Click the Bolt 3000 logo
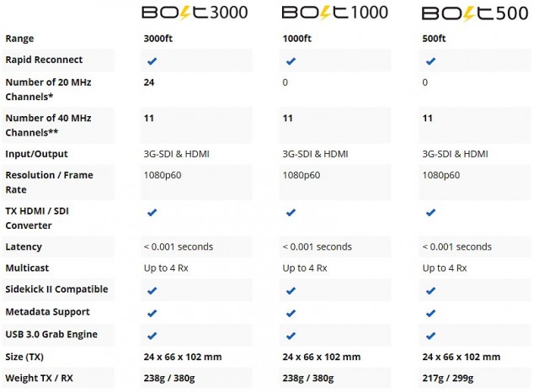539x392 pixels. pyautogui.click(x=195, y=13)
